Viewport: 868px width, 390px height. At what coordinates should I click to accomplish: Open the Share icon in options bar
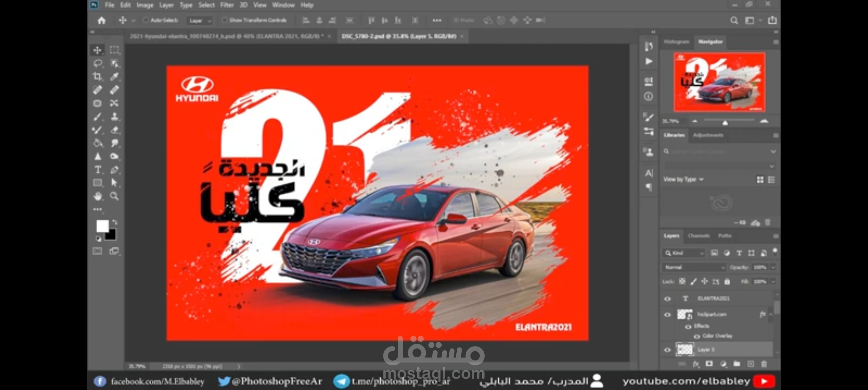pos(772,20)
